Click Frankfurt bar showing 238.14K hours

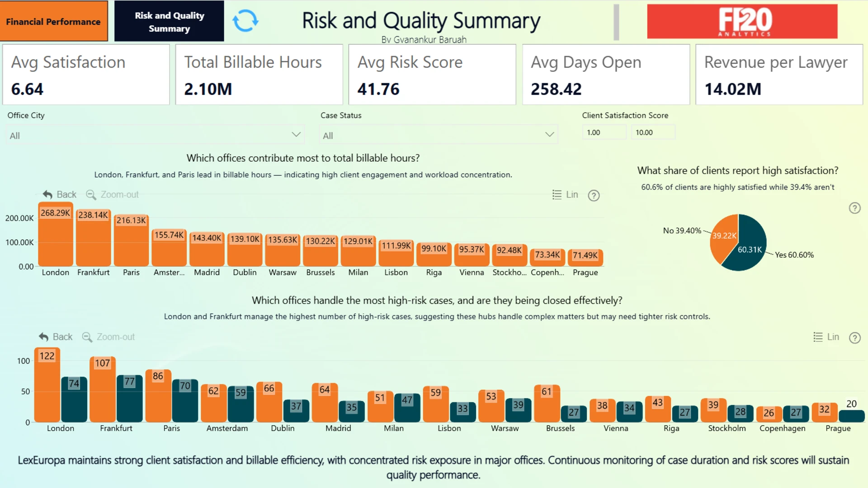point(94,238)
